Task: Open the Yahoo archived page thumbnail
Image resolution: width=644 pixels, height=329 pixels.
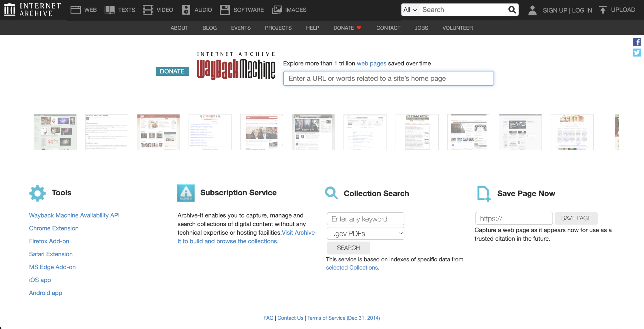Action: coord(210,132)
